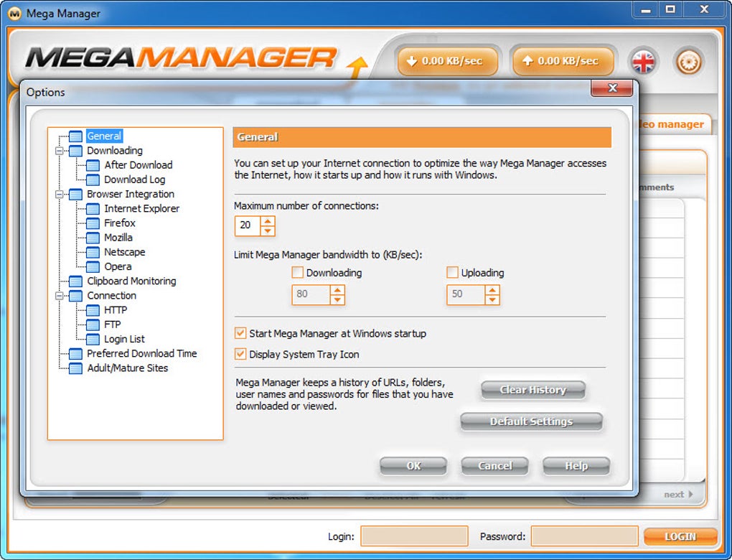Open After Download options page
Viewport: 732px width, 560px height.
click(139, 165)
